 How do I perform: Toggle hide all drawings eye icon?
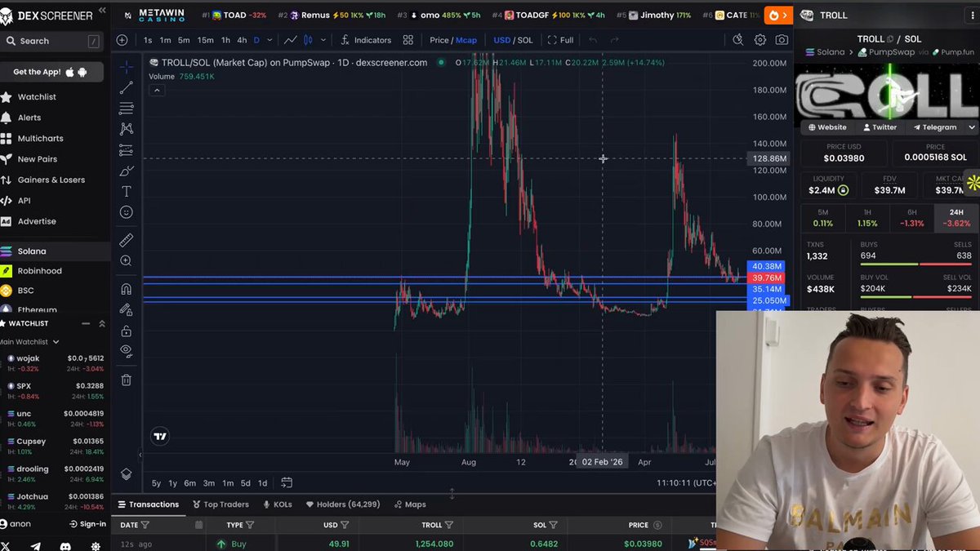126,351
